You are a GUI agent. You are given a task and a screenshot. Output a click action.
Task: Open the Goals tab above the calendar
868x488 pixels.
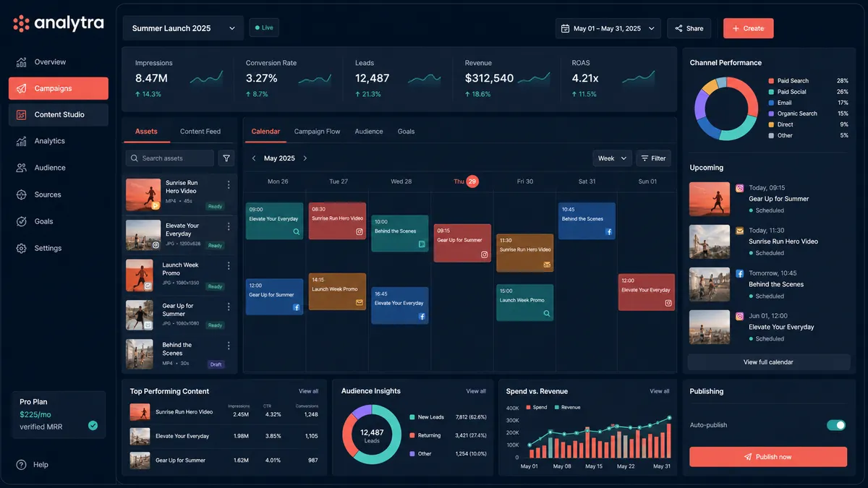[406, 132]
